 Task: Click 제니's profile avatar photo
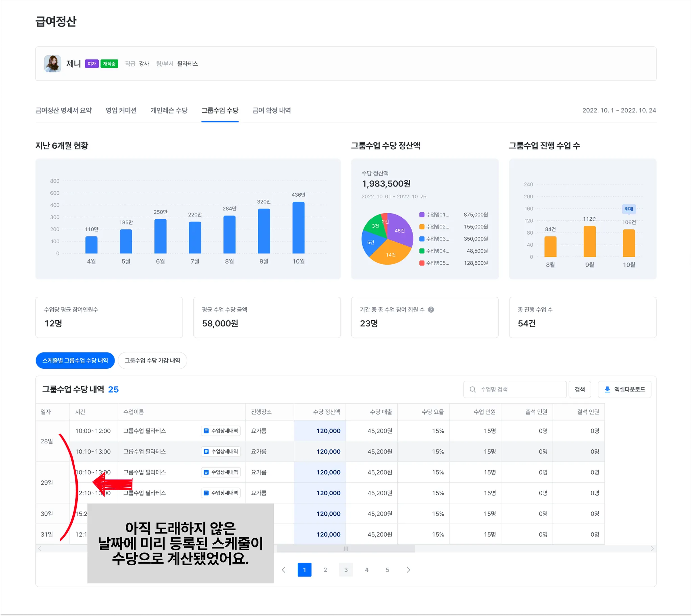click(52, 64)
